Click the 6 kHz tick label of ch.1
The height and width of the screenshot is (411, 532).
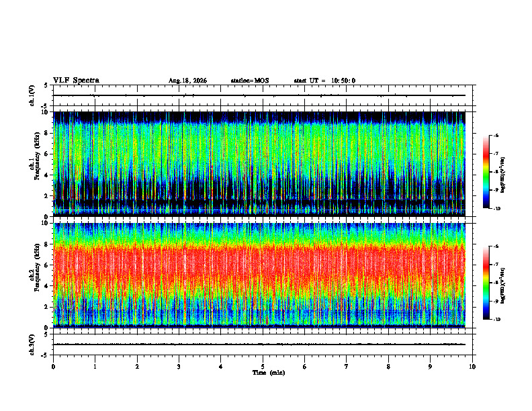point(47,154)
